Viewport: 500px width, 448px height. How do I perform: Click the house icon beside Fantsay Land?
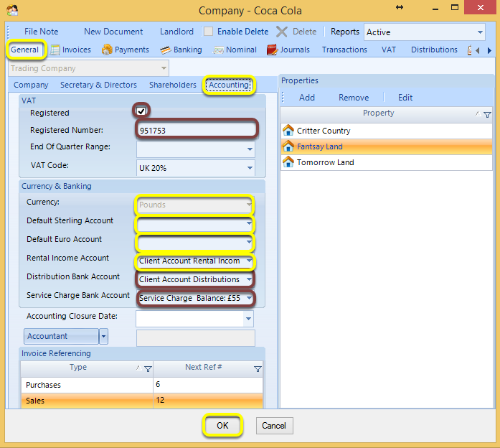point(288,146)
